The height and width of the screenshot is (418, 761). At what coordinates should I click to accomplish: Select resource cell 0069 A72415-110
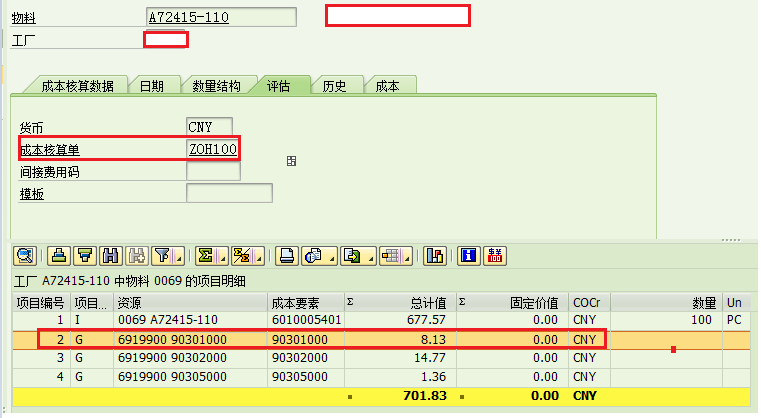pos(190,320)
